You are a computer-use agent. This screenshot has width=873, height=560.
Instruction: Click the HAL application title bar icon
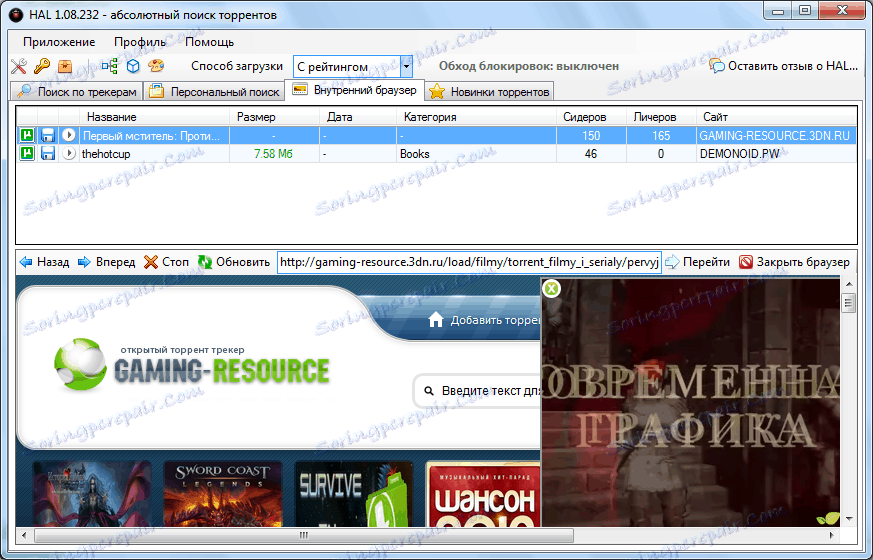point(16,14)
